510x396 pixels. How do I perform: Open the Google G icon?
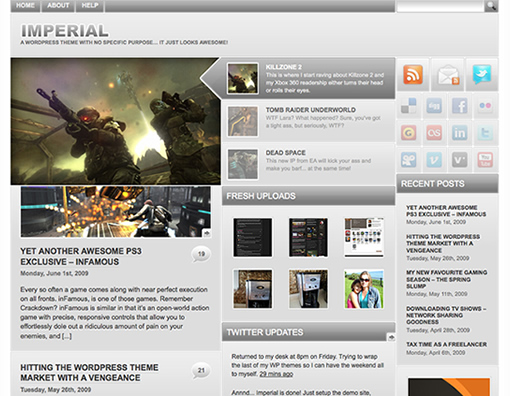[x=409, y=133]
